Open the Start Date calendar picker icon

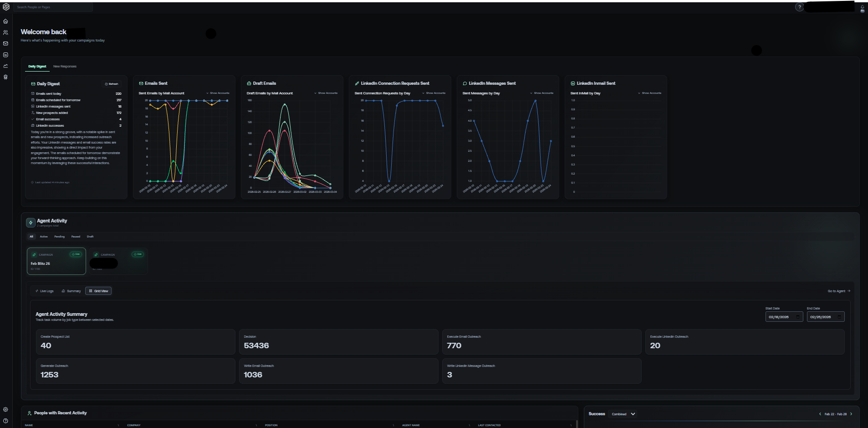(x=797, y=317)
